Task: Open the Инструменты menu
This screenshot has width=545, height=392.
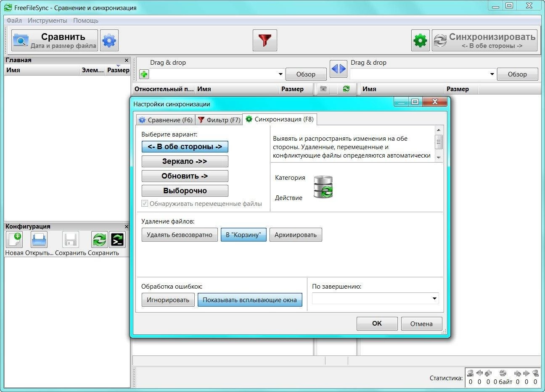Action: pos(47,21)
